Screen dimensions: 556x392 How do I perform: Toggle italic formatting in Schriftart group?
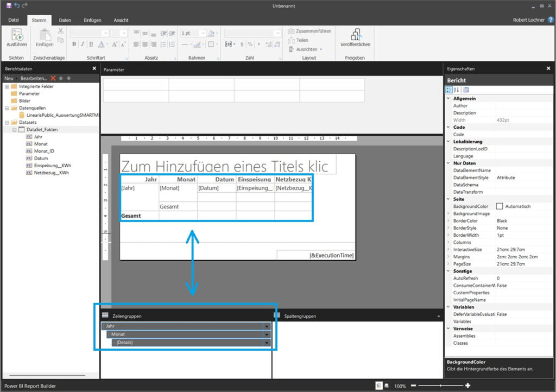coord(83,45)
